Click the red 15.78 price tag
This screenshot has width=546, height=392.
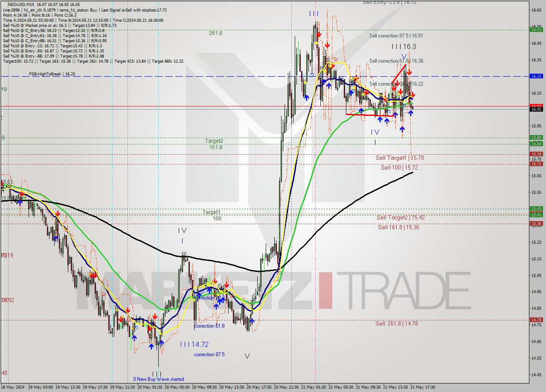click(536, 154)
